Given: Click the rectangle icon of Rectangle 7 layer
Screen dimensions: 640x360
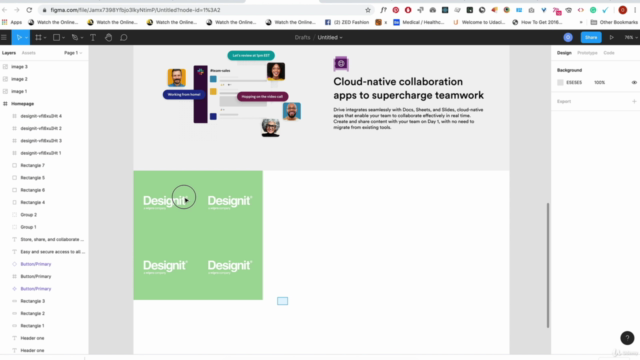Looking at the screenshot, I should pos(14,165).
